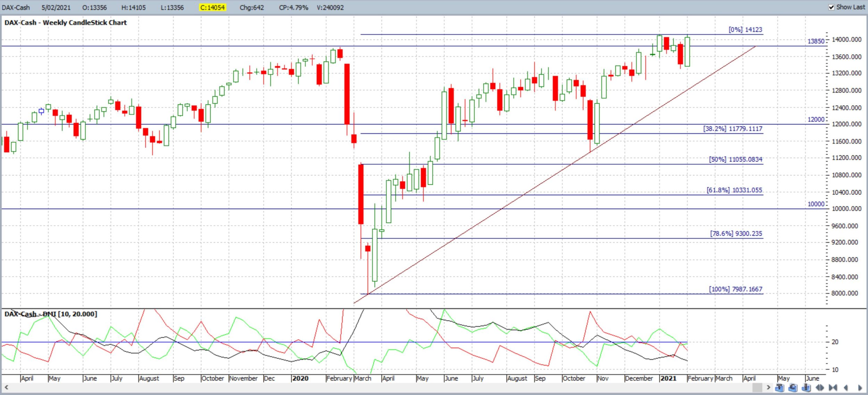Toggle the Show Last checkbox

(x=831, y=7)
